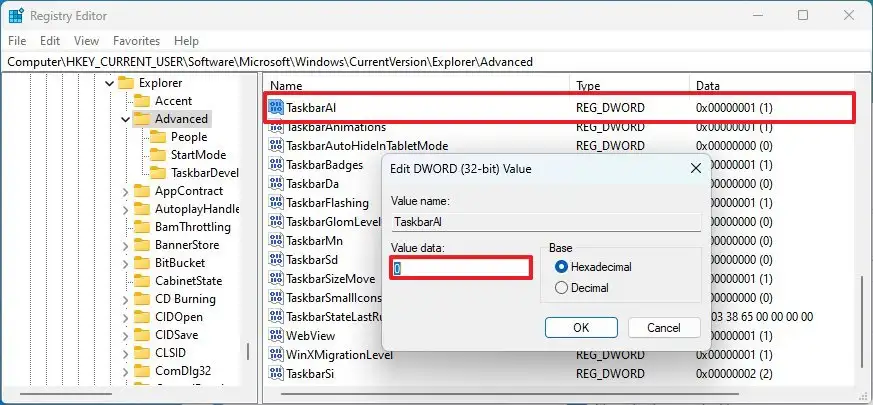This screenshot has height=405, width=873.
Task: Click the TaskbarAl DWORD value icon
Action: point(277,107)
